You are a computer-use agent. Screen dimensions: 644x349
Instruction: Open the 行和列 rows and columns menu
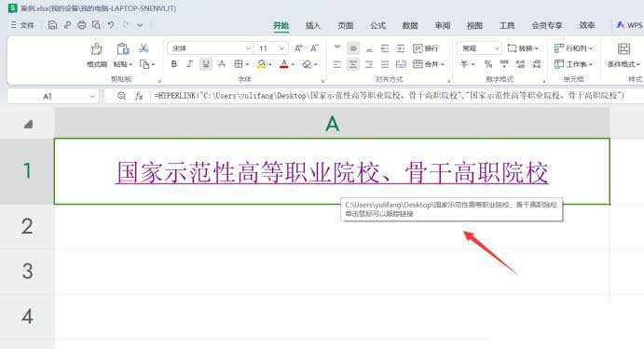point(573,48)
